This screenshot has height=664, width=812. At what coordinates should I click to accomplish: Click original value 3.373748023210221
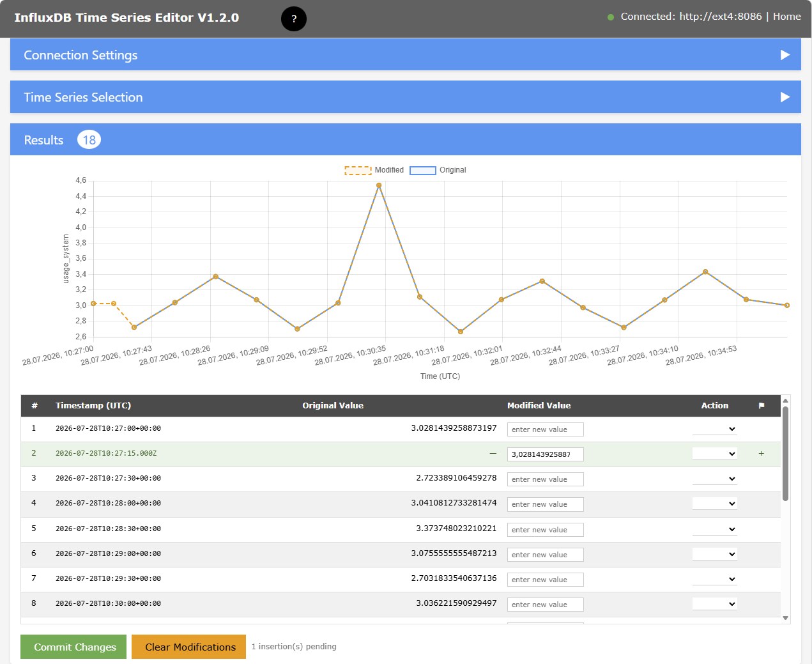(456, 529)
